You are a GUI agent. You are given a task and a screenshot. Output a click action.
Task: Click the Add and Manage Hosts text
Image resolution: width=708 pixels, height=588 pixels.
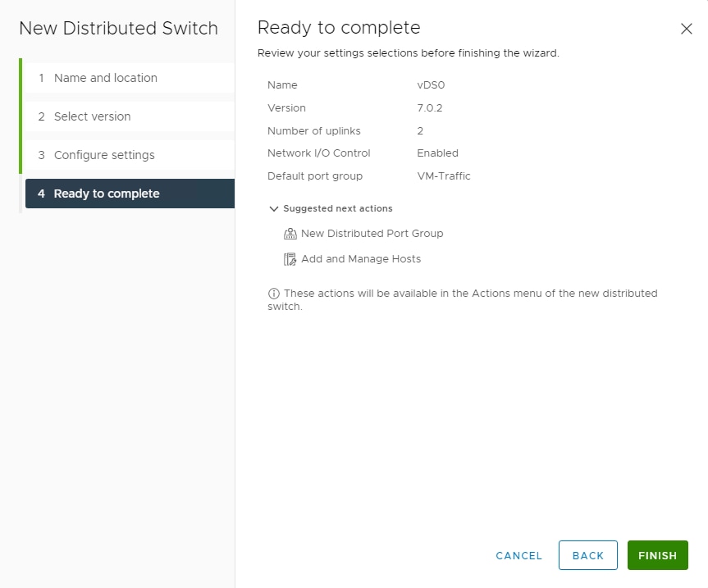[x=361, y=258]
